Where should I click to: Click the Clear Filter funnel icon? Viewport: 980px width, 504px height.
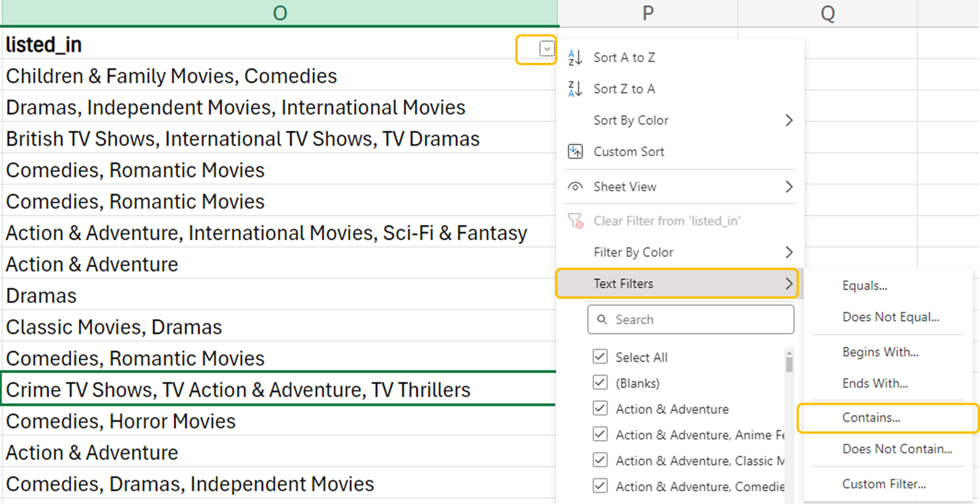pyautogui.click(x=575, y=221)
